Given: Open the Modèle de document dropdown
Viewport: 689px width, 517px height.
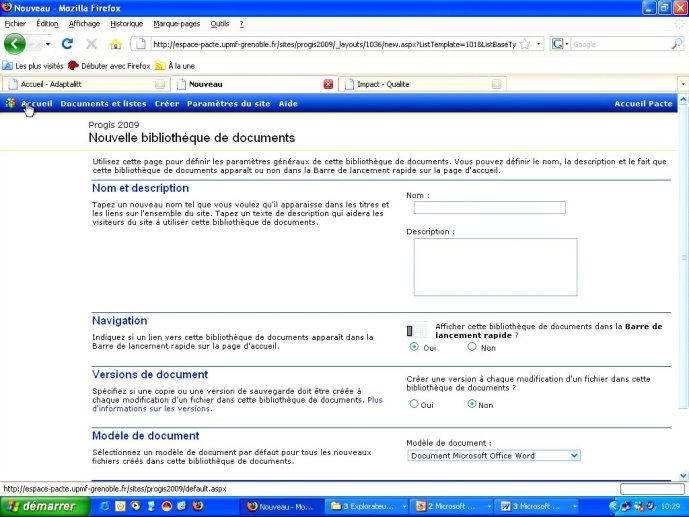Looking at the screenshot, I should tap(494, 456).
